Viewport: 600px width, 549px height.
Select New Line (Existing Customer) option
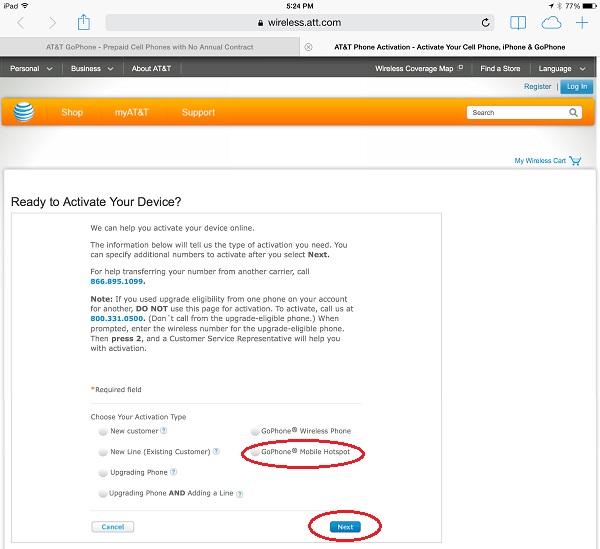tap(103, 452)
